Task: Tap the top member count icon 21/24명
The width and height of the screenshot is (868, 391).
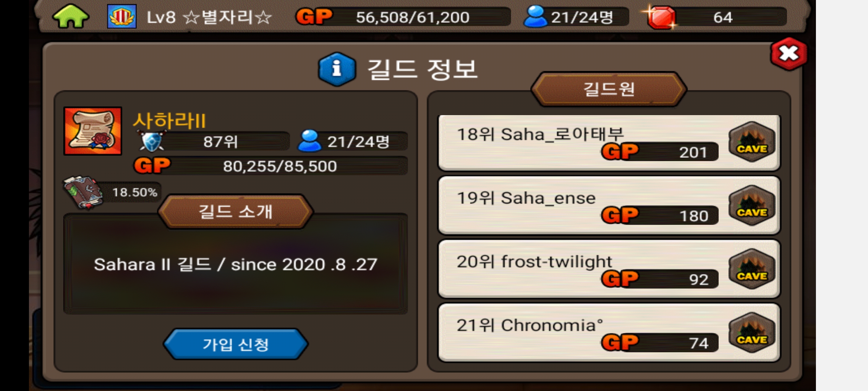Action: tap(535, 17)
